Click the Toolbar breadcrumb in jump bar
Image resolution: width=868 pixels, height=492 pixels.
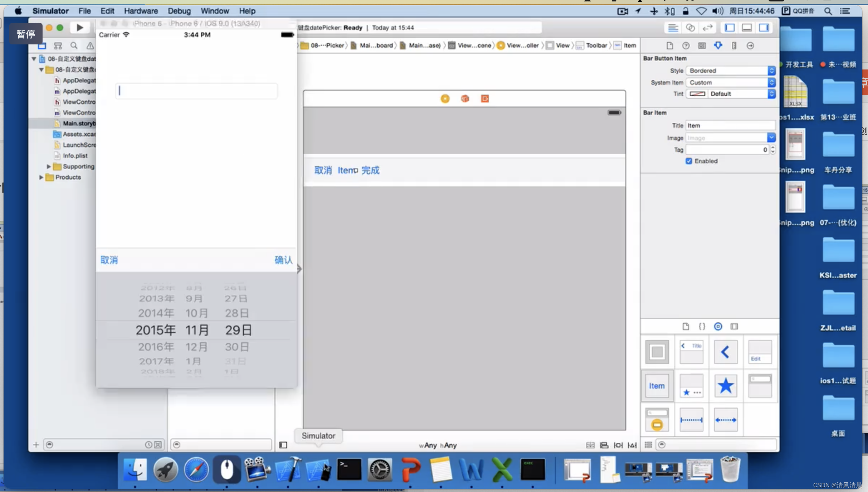coord(592,45)
